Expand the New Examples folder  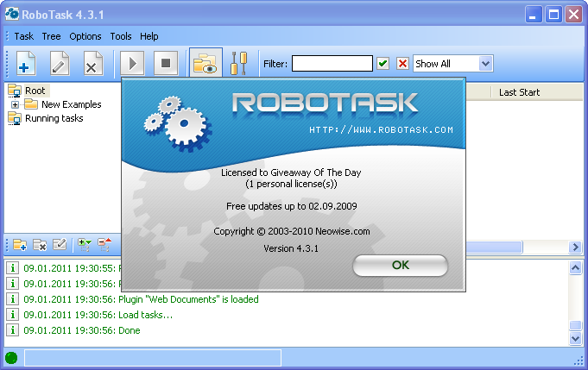tap(15, 105)
